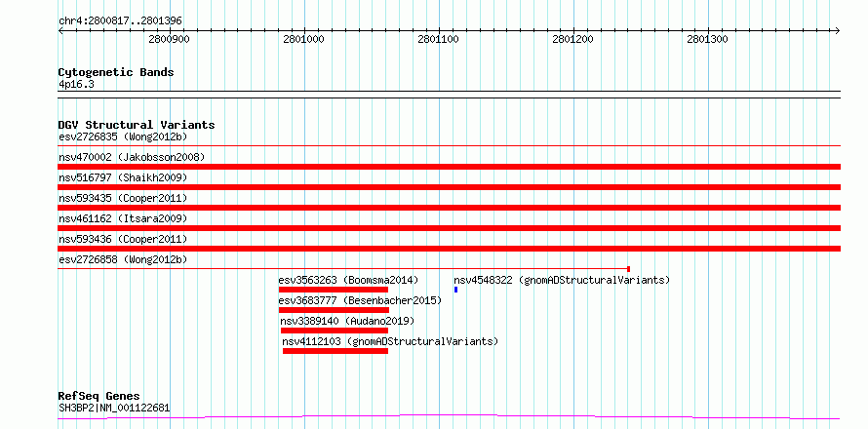Click the chr4:2800817..2801396 coordinate label

point(120,21)
